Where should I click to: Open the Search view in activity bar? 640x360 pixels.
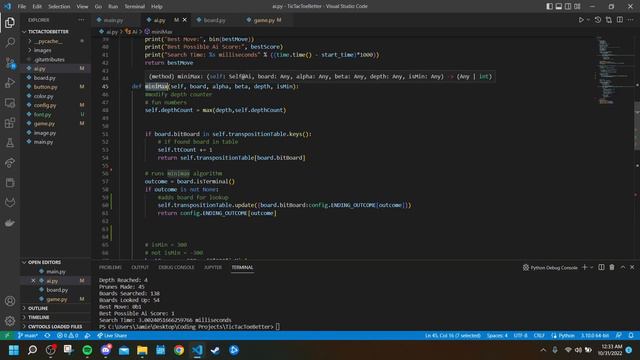pos(10,42)
